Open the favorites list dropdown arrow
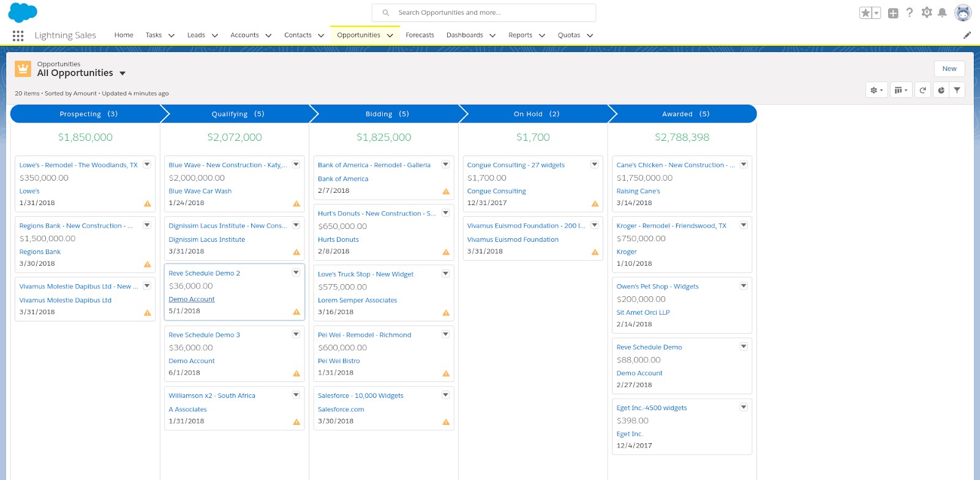The image size is (980, 480). [x=876, y=13]
